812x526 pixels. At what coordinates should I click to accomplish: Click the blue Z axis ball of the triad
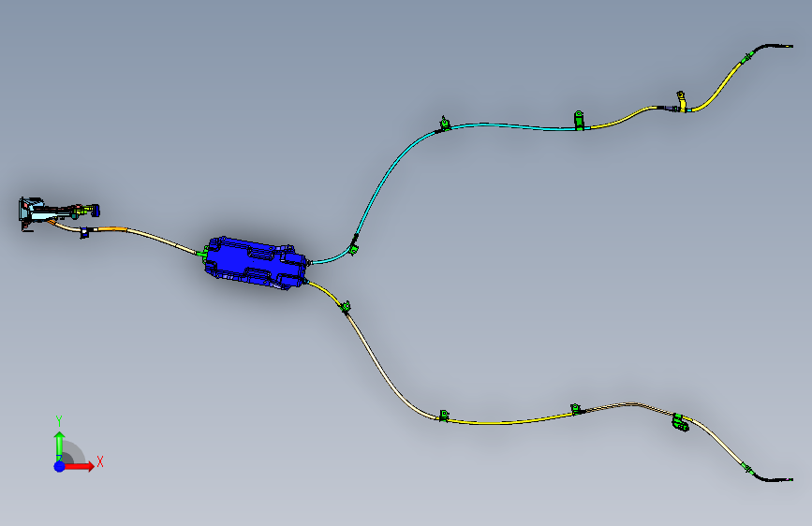click(x=60, y=466)
